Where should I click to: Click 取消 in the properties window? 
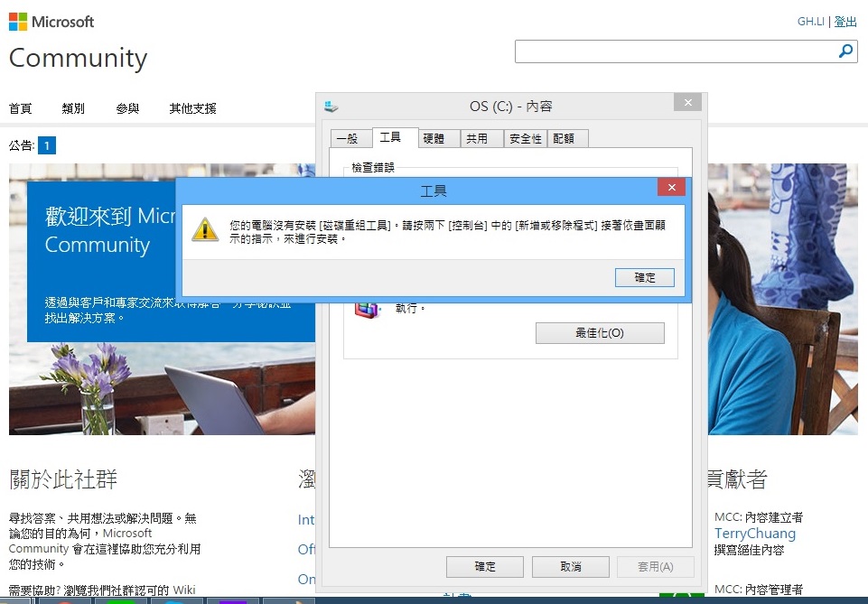click(x=571, y=566)
